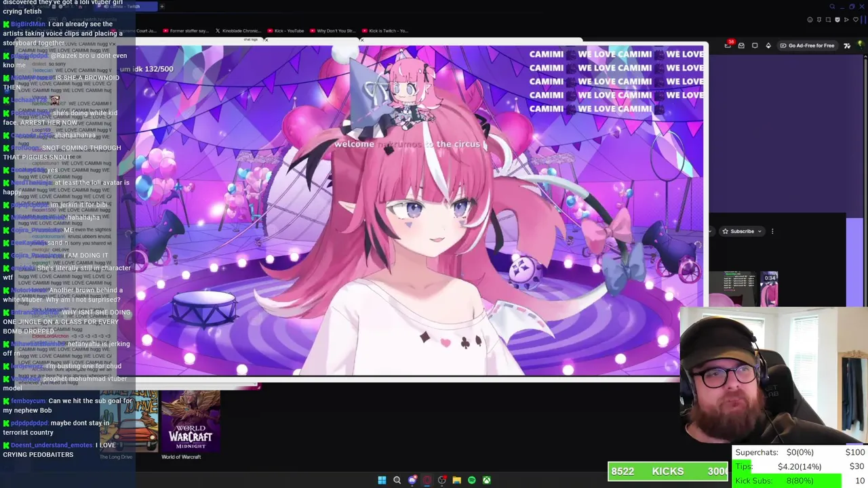Open 'Kick is Twitch - Yo...' bookmark
This screenshot has width=868, height=488.
click(385, 30)
